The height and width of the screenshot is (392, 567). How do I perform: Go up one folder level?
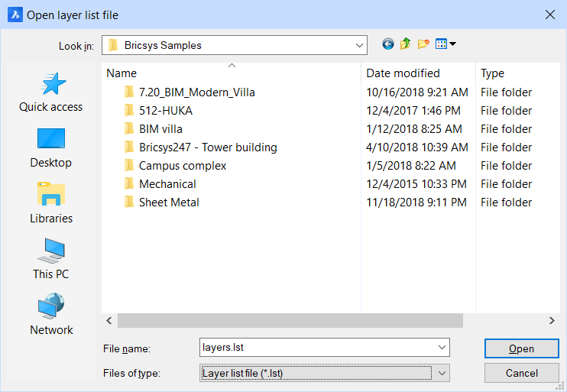[x=405, y=44]
